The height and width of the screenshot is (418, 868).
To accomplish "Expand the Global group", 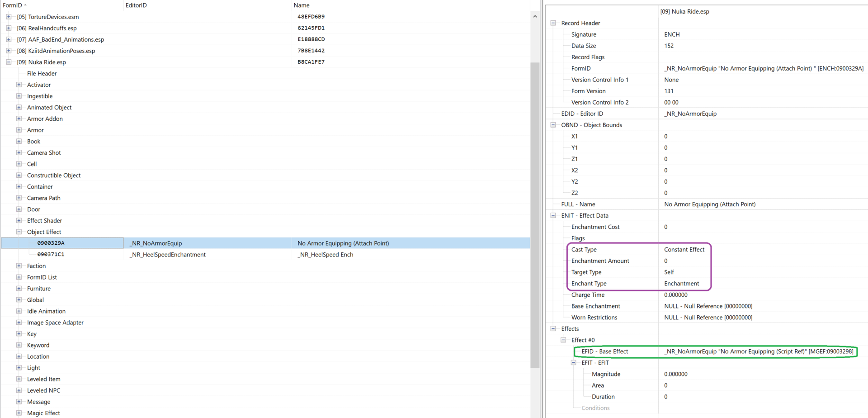I will coord(19,299).
